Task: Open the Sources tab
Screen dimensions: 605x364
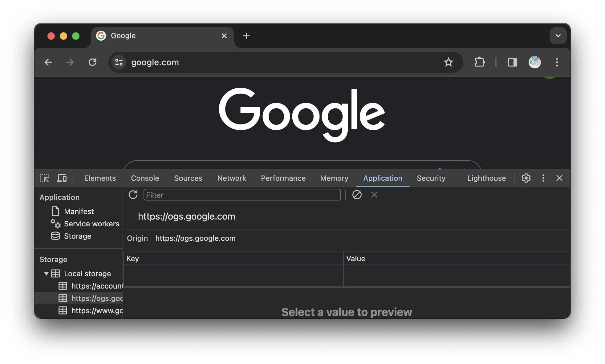Action: [x=188, y=178]
